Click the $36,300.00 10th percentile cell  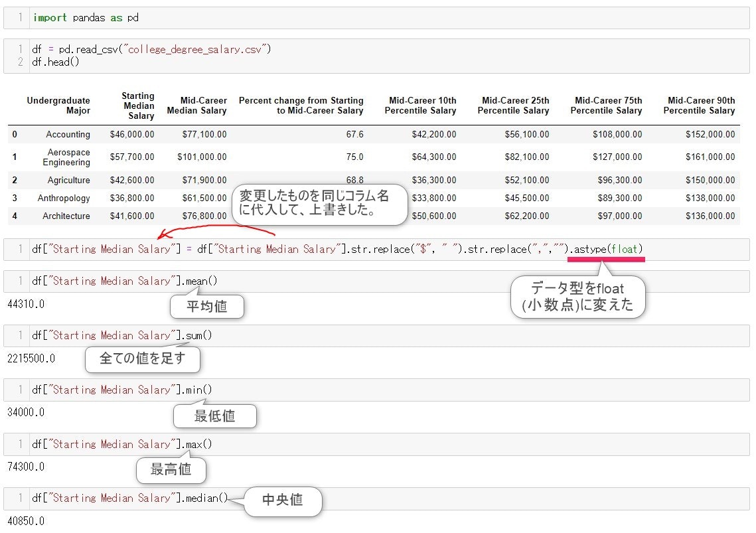click(434, 181)
